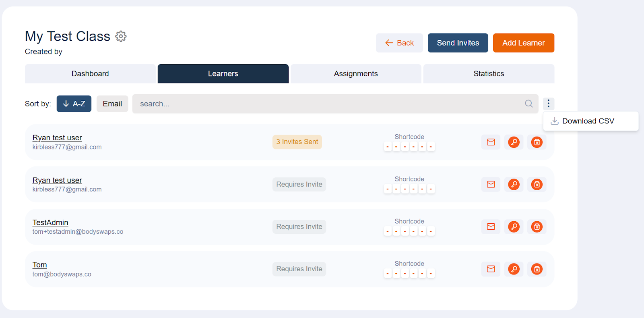Switch to the Dashboard tab
The image size is (644, 318).
[x=90, y=74]
